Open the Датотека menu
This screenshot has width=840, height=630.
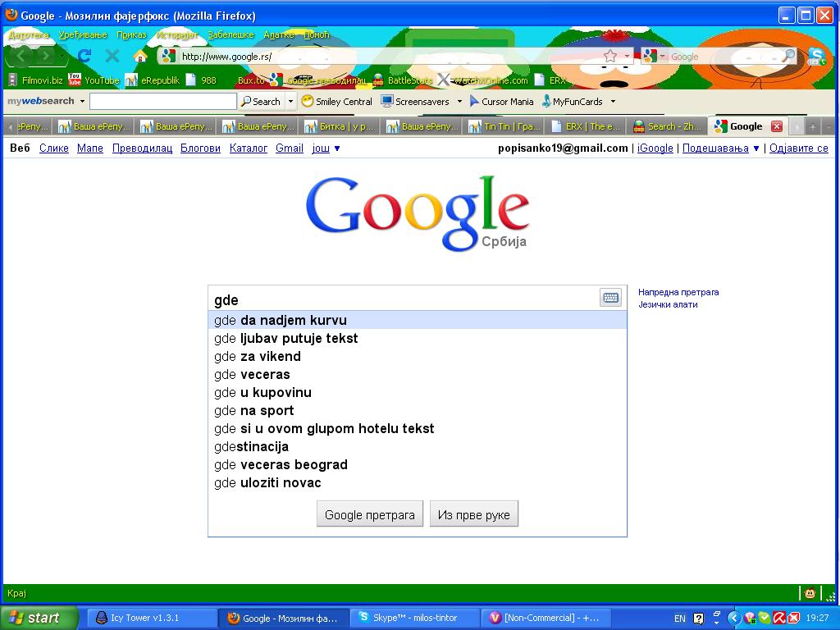pos(29,34)
